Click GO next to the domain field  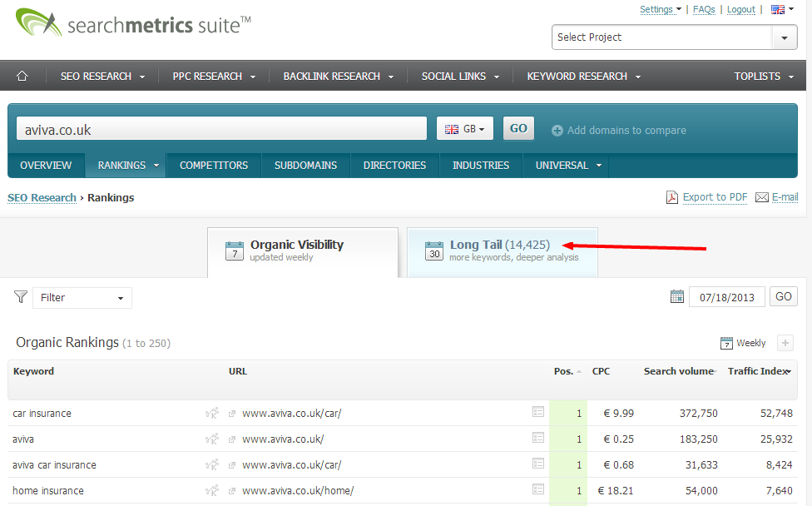click(x=518, y=128)
